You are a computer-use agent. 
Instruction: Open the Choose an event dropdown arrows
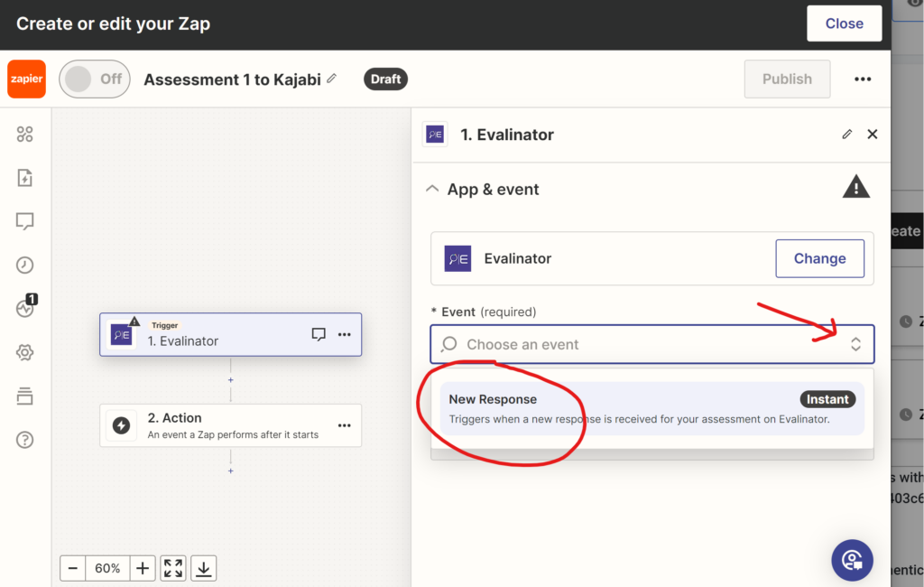click(x=855, y=344)
